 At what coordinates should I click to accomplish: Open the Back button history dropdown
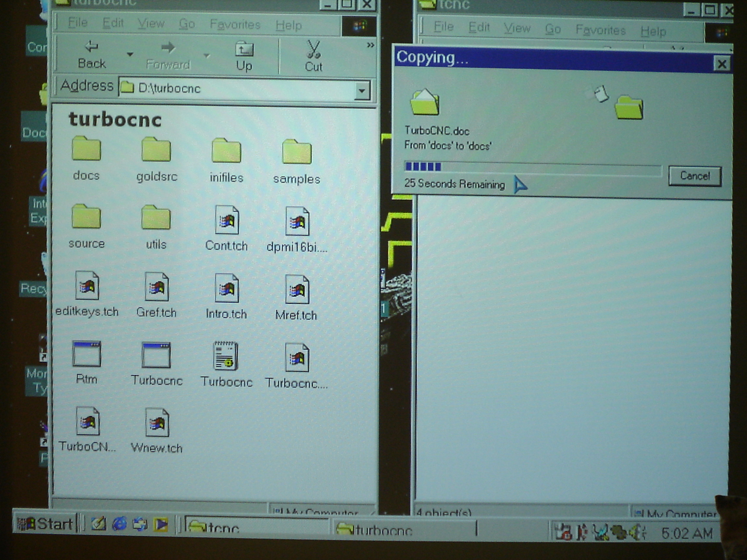click(x=130, y=54)
